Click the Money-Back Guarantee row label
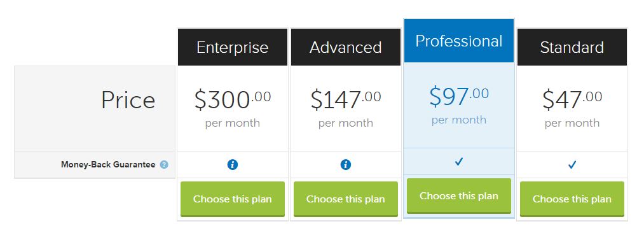Viewport: 644px width, 233px height. pyautogui.click(x=108, y=165)
